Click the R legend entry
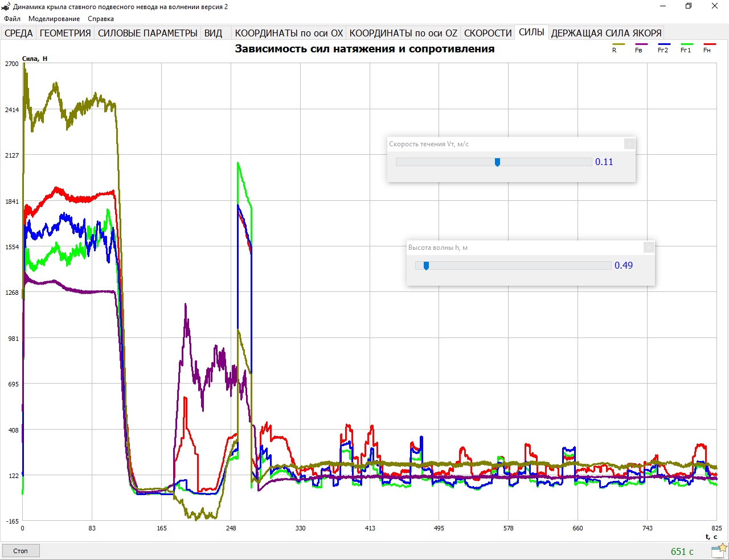Viewport: 729px width, 560px height. tap(618, 48)
